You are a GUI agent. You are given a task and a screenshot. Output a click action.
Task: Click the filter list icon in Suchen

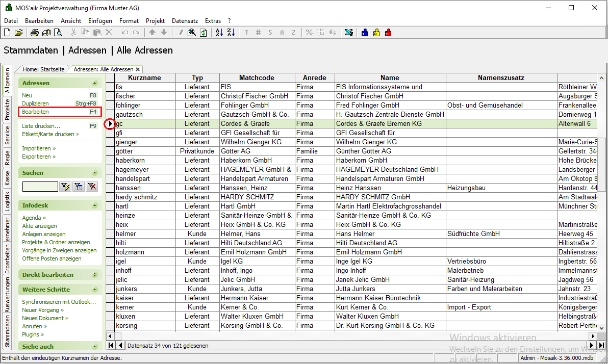[79, 187]
